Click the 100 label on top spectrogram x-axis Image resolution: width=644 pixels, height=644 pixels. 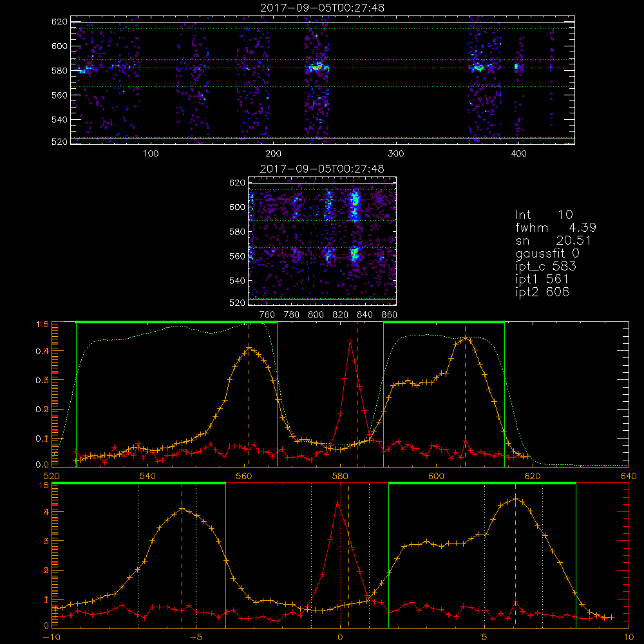click(x=151, y=154)
